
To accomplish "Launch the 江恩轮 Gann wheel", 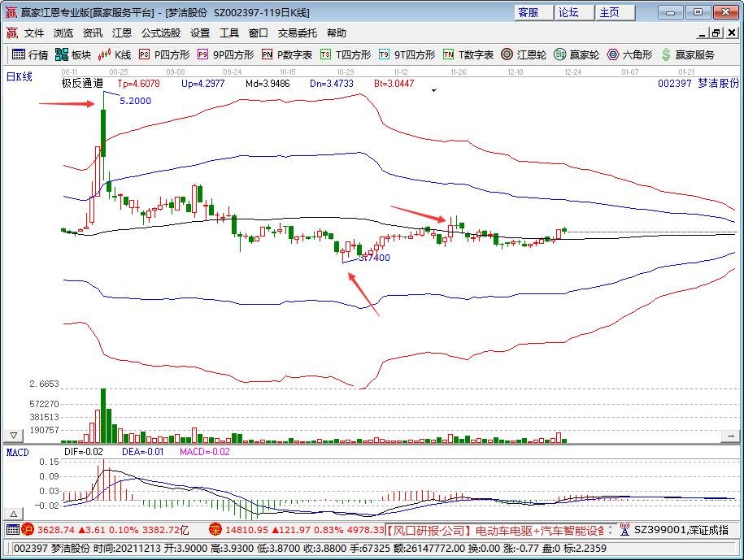I will coord(524,55).
